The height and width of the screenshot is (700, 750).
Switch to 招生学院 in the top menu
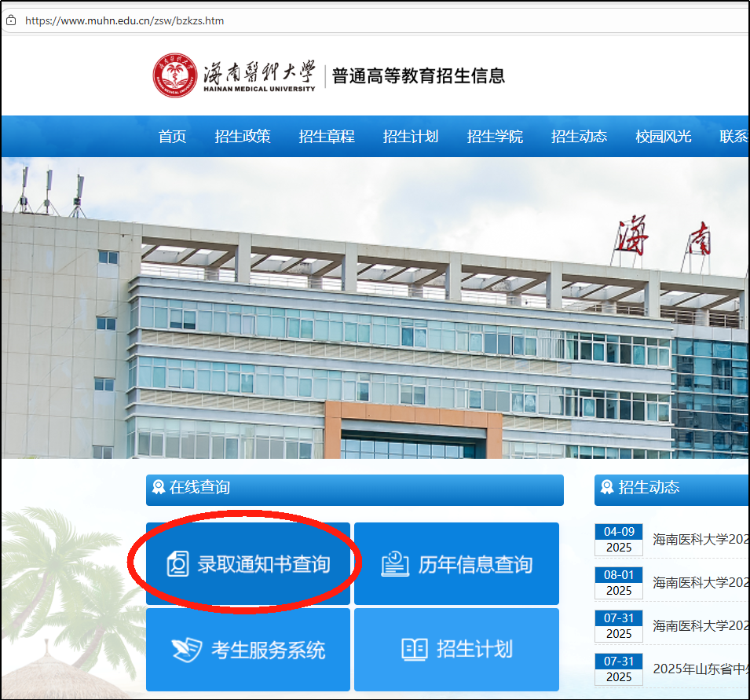496,136
